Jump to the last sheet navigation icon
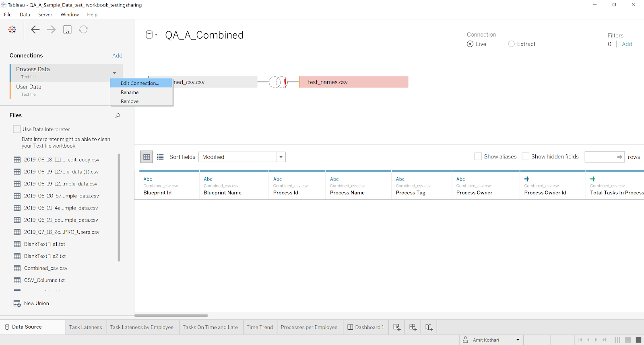 (604, 340)
